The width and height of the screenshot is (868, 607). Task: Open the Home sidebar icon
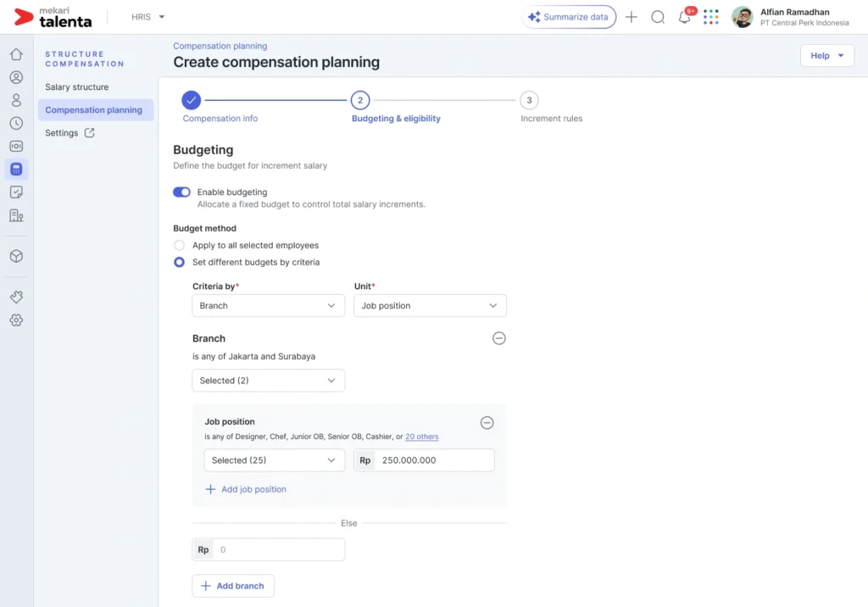16,54
